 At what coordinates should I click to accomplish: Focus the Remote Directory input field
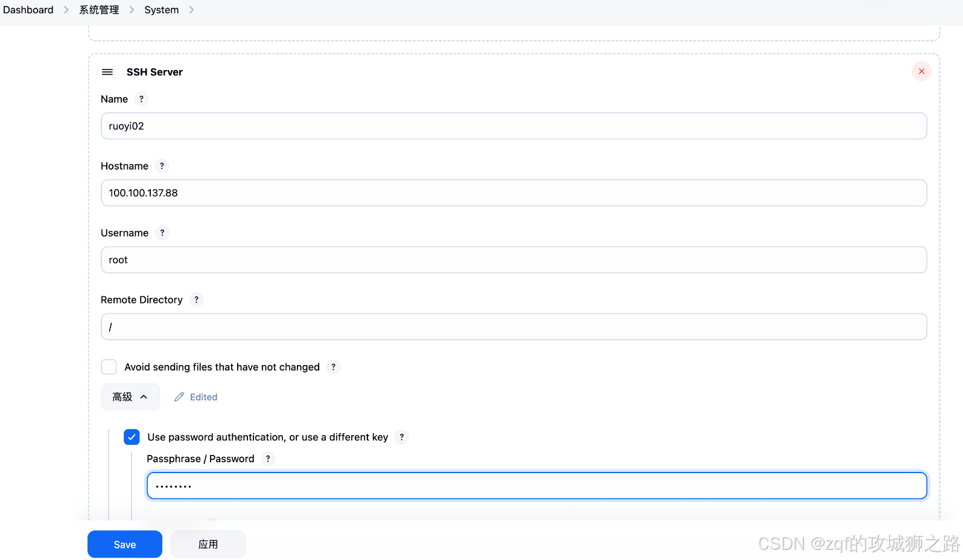click(514, 326)
